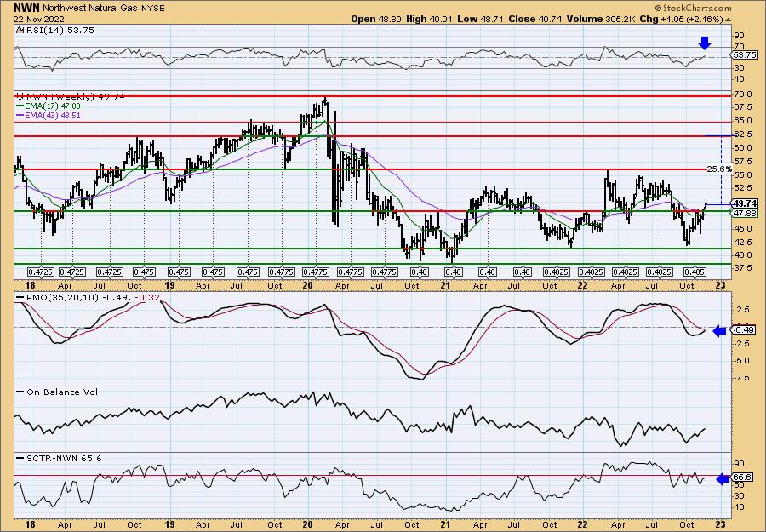766x532 pixels.
Task: Click the Low 48.71 value
Action: [480, 19]
